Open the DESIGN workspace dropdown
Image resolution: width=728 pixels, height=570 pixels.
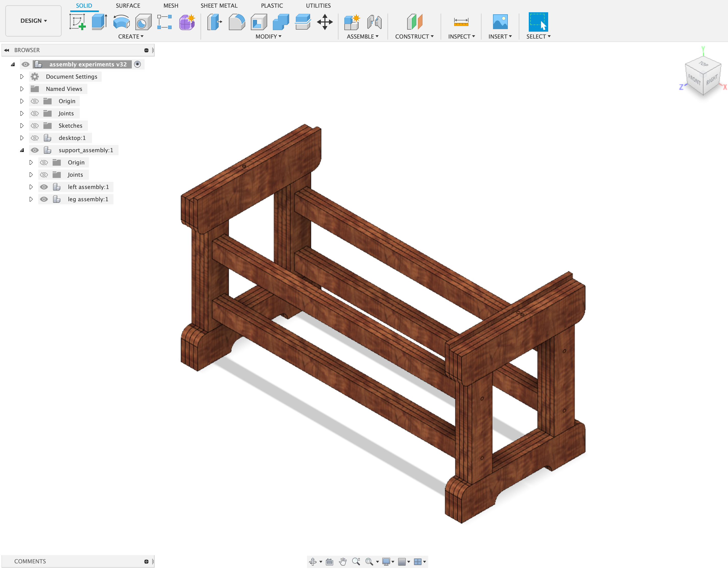[x=33, y=21]
